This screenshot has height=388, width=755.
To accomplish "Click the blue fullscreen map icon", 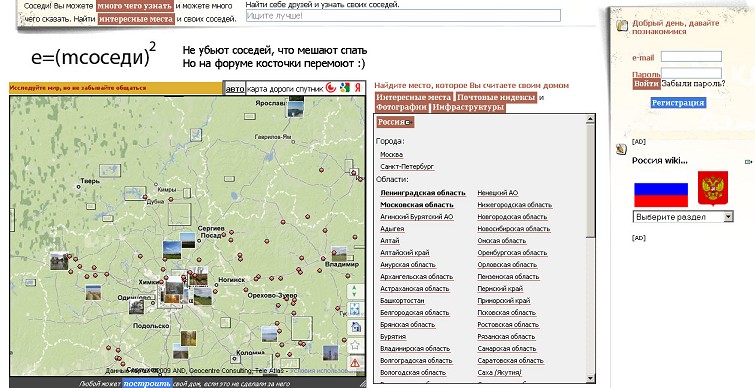I will click(x=354, y=309).
